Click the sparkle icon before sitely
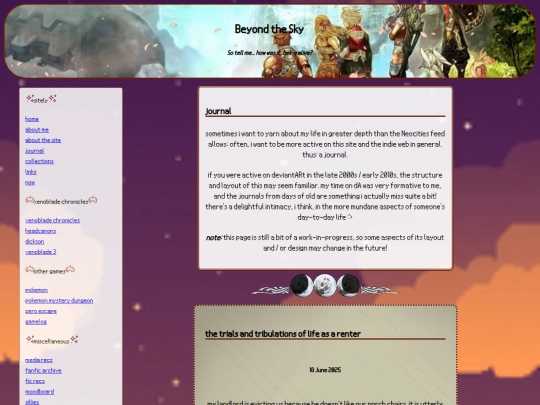The image size is (540, 405). point(30,99)
